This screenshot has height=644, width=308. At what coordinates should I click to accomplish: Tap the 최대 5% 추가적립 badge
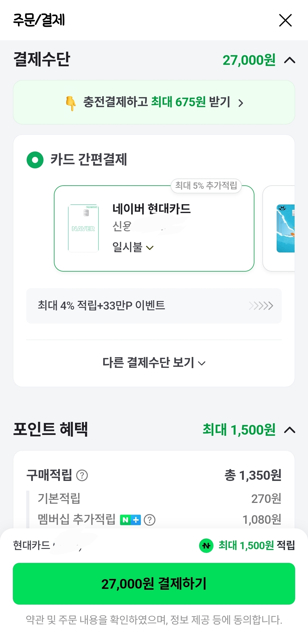tap(206, 186)
